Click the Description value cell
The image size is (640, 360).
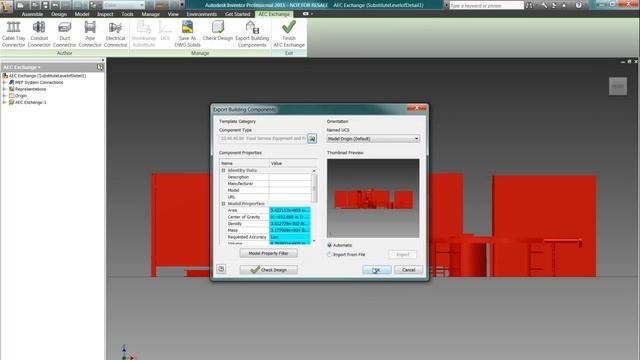[x=290, y=177]
